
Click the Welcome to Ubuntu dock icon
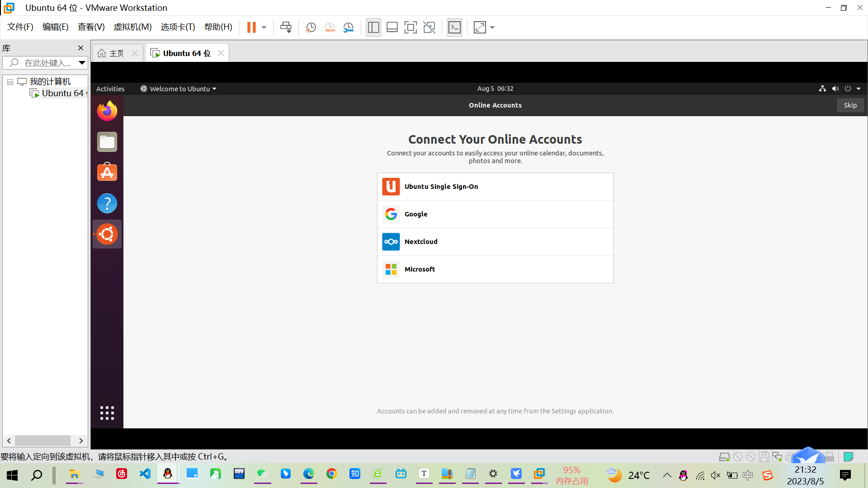[107, 234]
